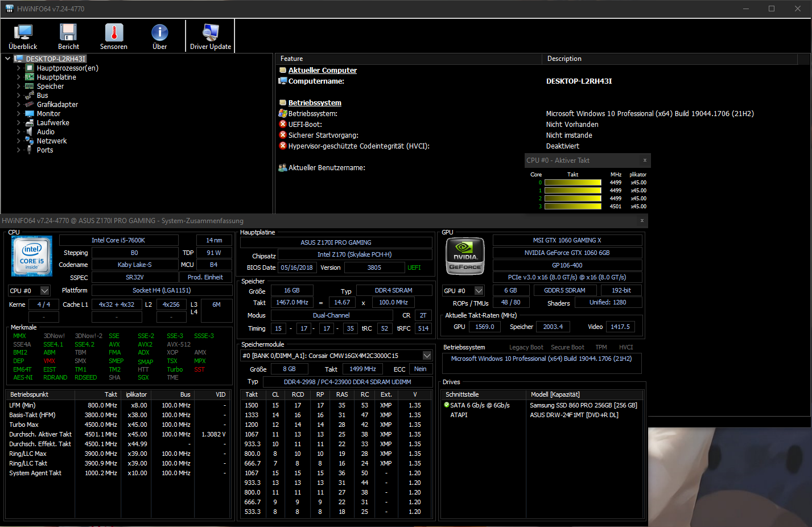Click the Hauptprozessor(en) CPU tree icon
Image resolution: width=812 pixels, height=527 pixels.
(x=30, y=68)
